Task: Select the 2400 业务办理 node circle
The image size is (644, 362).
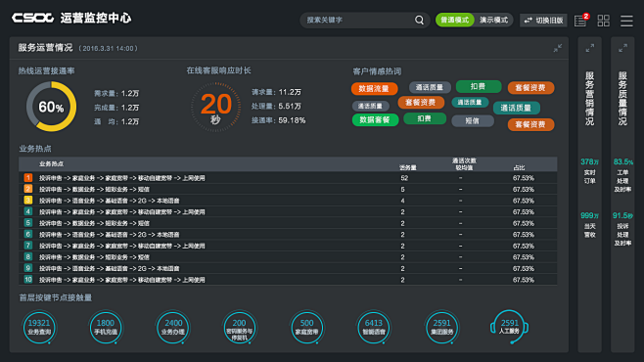Action: pyautogui.click(x=173, y=327)
